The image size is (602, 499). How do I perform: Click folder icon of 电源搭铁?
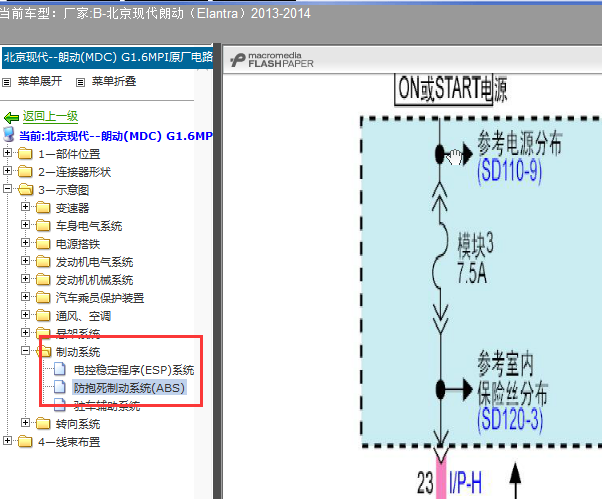coord(43,243)
